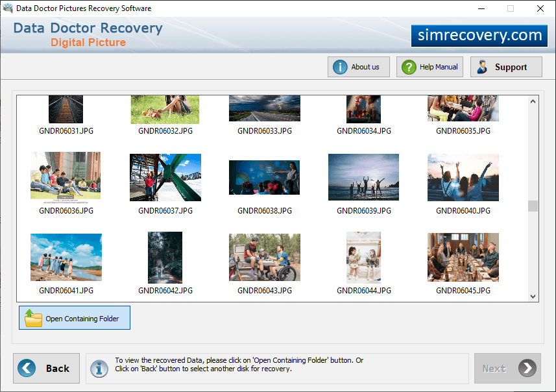
Task: Click file name GNDR06037.JPG
Action: pos(165,211)
